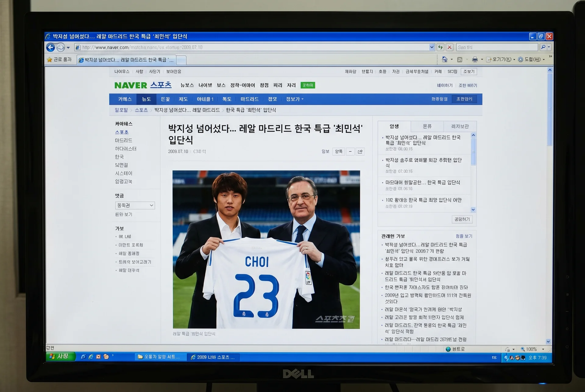Click the browser Back arrow button
The image size is (585, 392).
(x=50, y=47)
